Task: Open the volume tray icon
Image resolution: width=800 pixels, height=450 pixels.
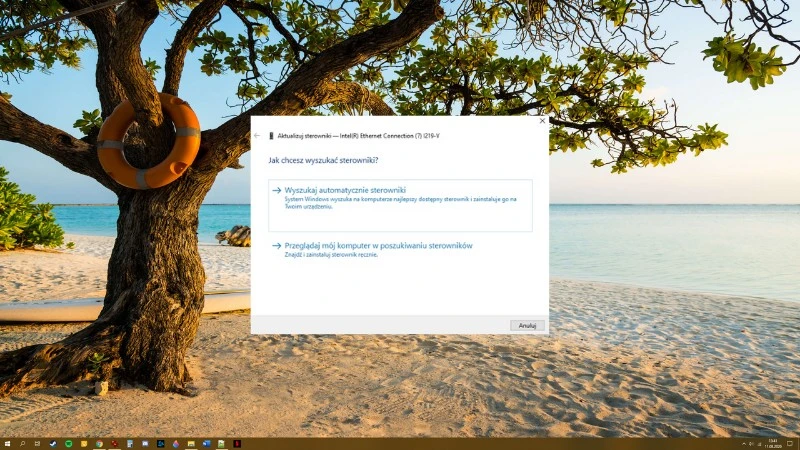Action: (751, 444)
